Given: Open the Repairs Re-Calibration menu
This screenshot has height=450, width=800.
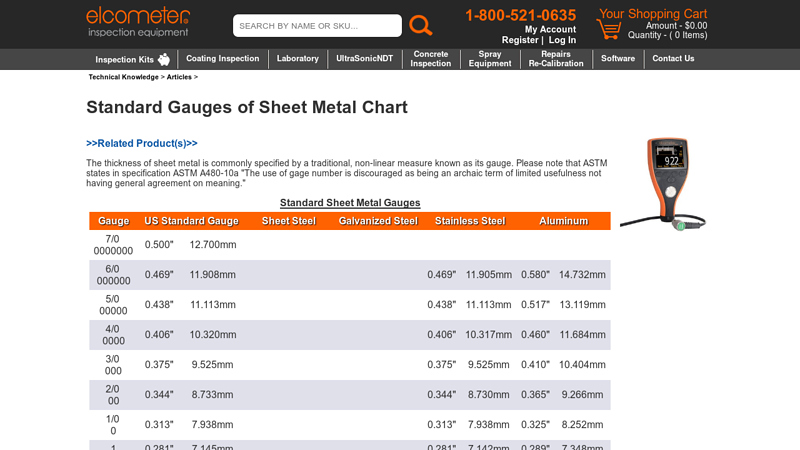Looking at the screenshot, I should pos(556,59).
